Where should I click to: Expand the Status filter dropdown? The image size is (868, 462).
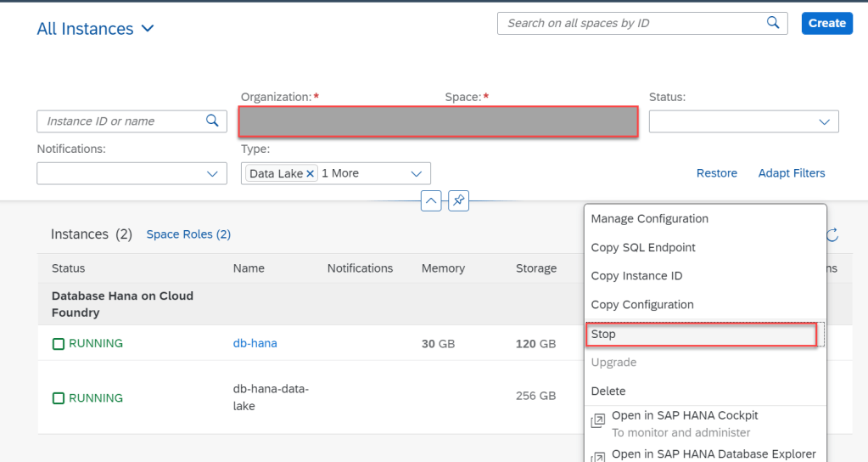(824, 122)
